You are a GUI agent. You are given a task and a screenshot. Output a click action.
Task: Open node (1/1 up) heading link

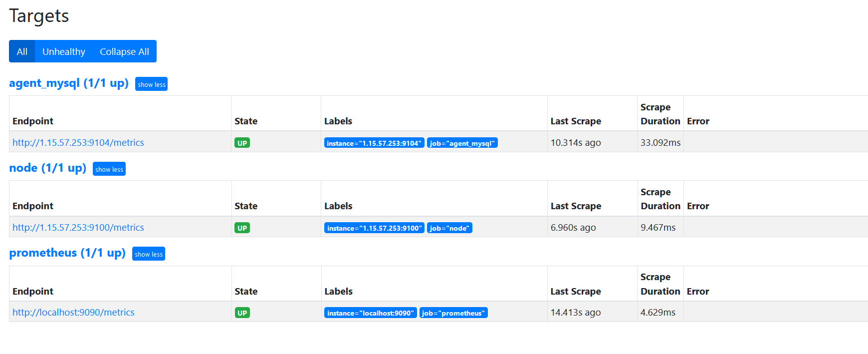(x=48, y=168)
